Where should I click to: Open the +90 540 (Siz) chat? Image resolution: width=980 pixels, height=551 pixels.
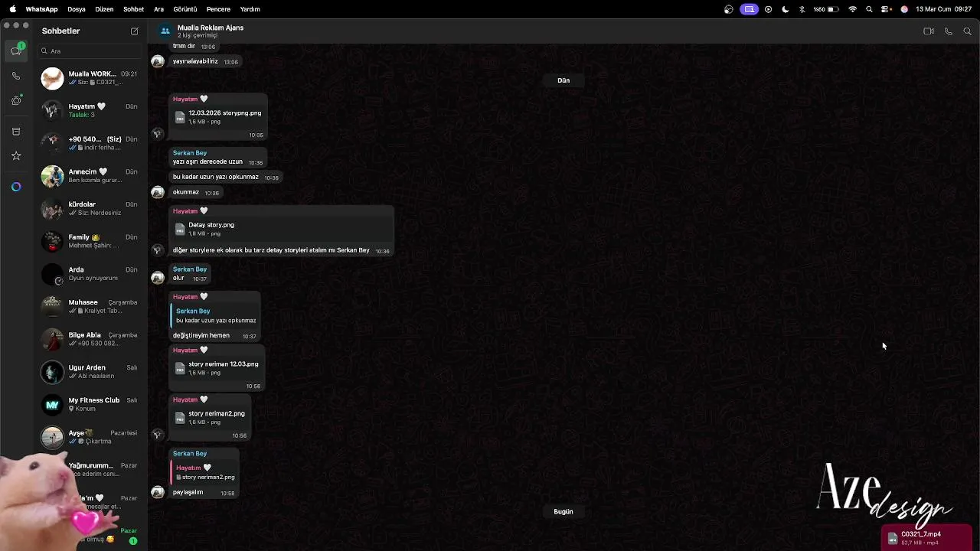click(x=90, y=143)
